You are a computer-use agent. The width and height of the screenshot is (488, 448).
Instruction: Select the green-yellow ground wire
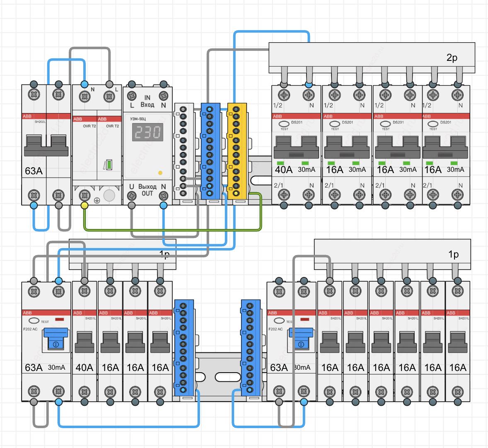[172, 230]
